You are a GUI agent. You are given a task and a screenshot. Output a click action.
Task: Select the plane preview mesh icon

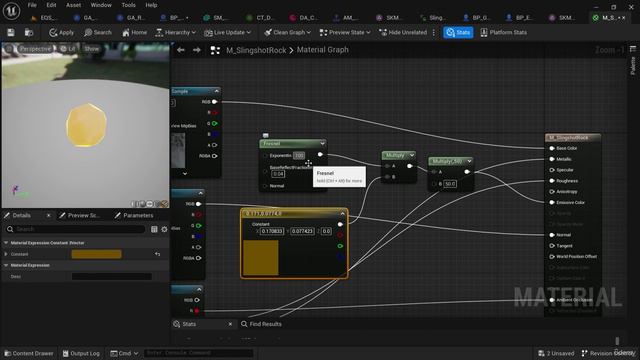coord(150,203)
